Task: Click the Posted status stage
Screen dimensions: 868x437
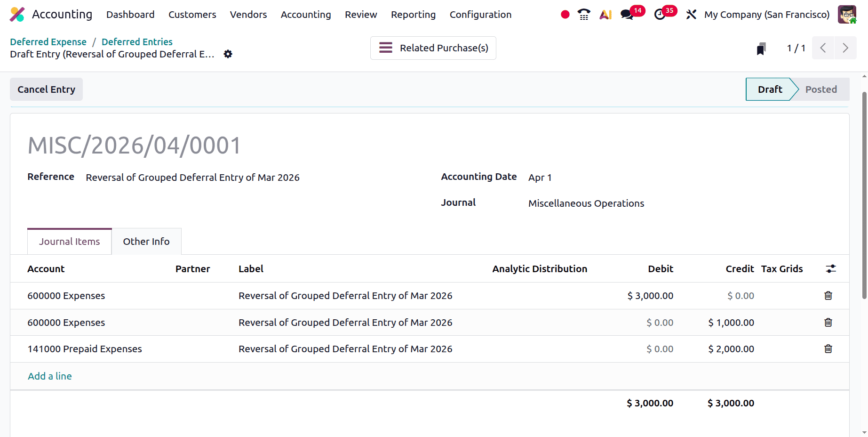Action: pos(821,89)
